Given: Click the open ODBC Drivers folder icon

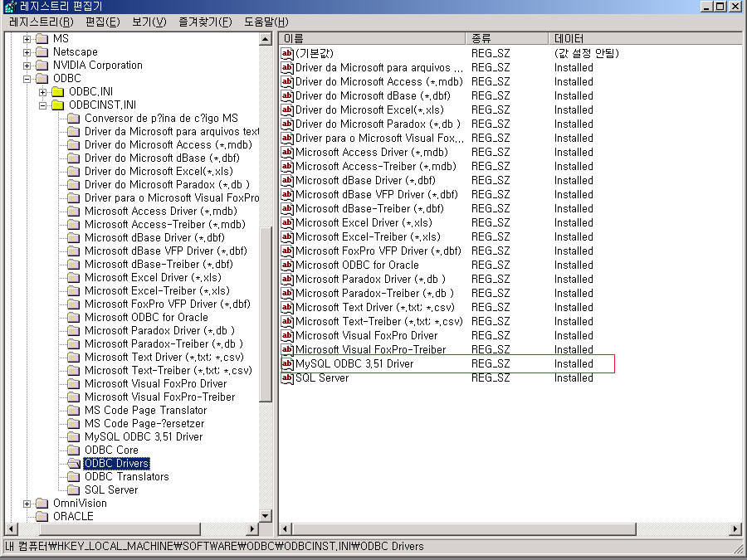Looking at the screenshot, I should tap(74, 463).
